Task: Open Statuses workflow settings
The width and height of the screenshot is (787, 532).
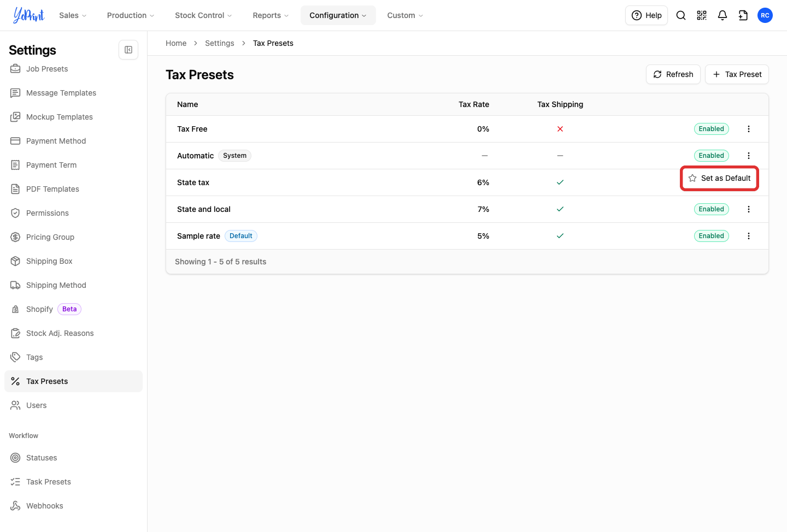Action: pos(73,458)
